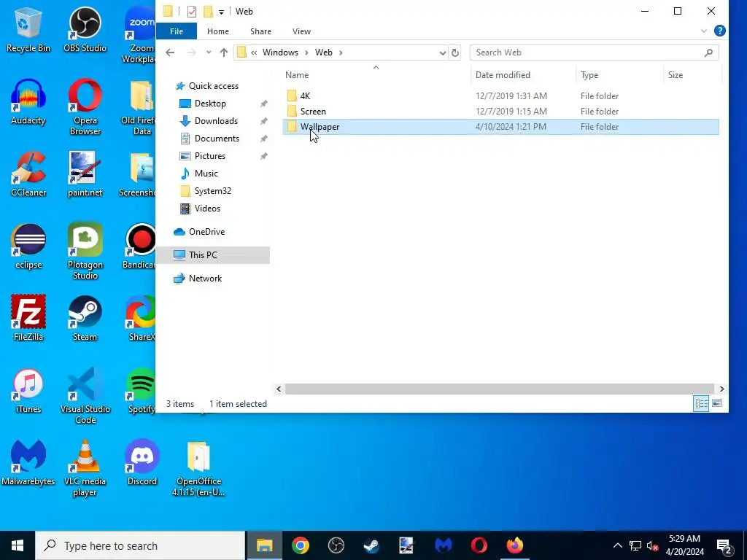Expand hidden breadcrumb path chevrons

(x=254, y=52)
